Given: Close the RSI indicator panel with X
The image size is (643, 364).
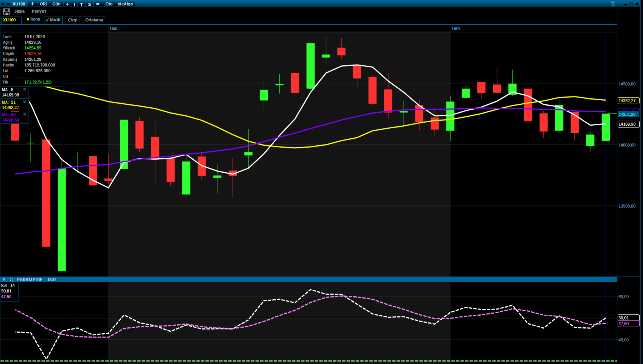Looking at the screenshot, I should click(4, 280).
